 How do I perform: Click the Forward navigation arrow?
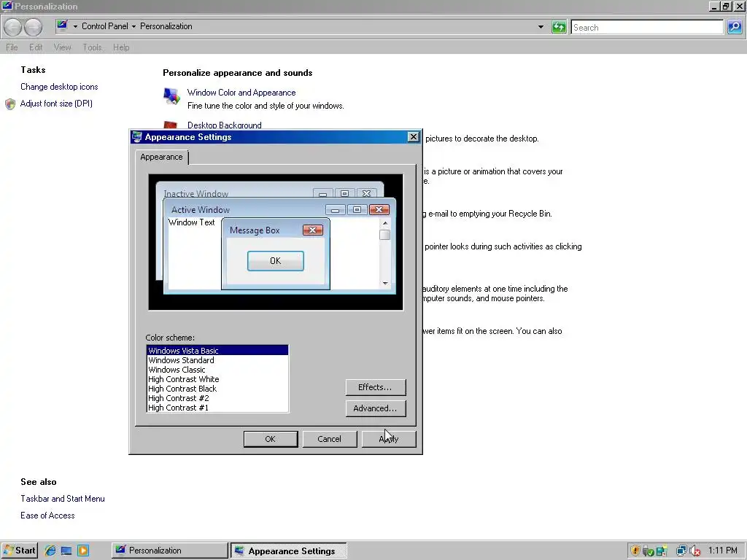(33, 27)
